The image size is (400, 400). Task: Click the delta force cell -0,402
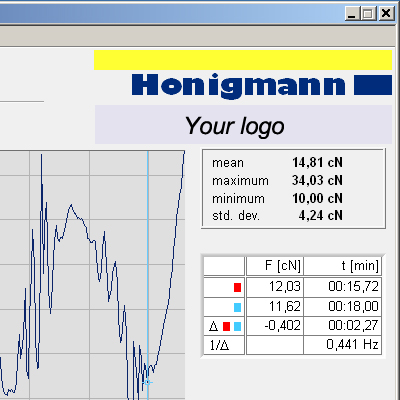[x=275, y=326]
